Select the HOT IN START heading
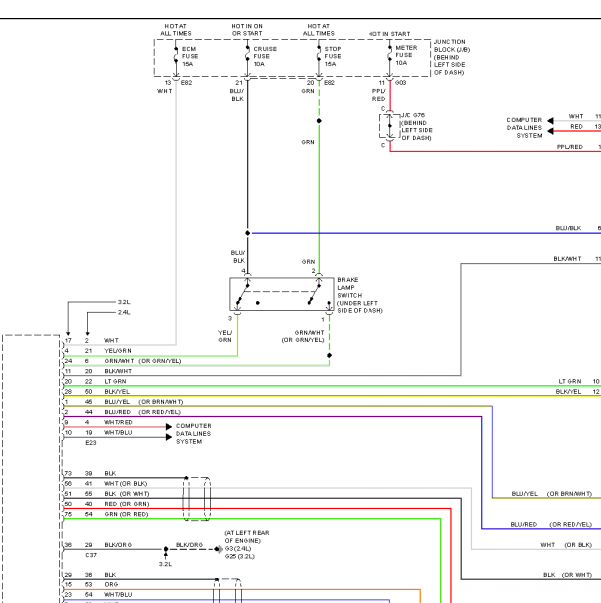601x603 pixels. [x=390, y=34]
